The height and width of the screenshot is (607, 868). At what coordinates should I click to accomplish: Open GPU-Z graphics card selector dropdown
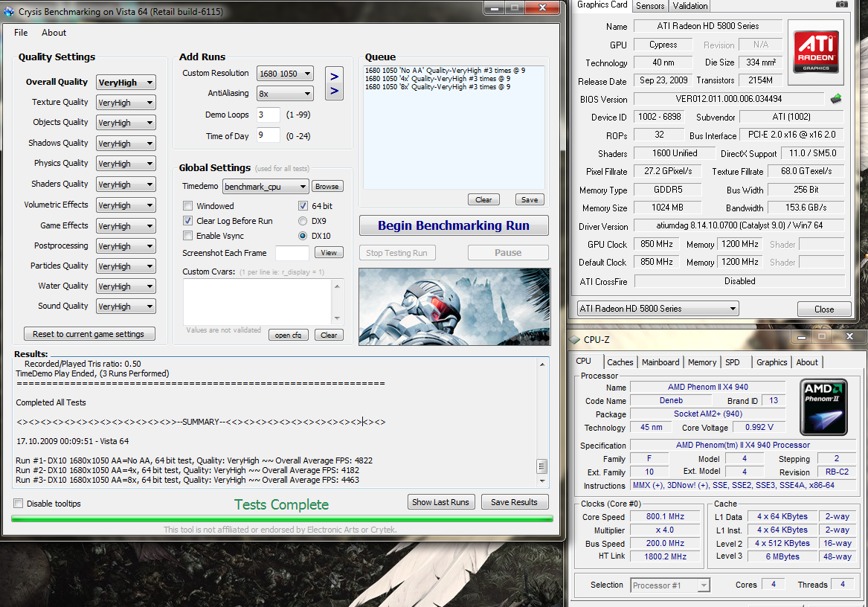click(658, 309)
